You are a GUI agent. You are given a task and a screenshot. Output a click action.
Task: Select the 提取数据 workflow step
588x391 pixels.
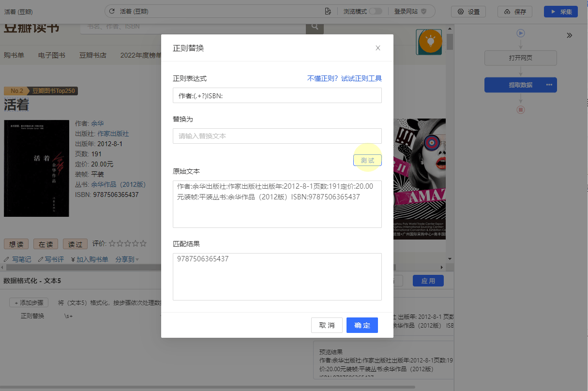coord(521,85)
